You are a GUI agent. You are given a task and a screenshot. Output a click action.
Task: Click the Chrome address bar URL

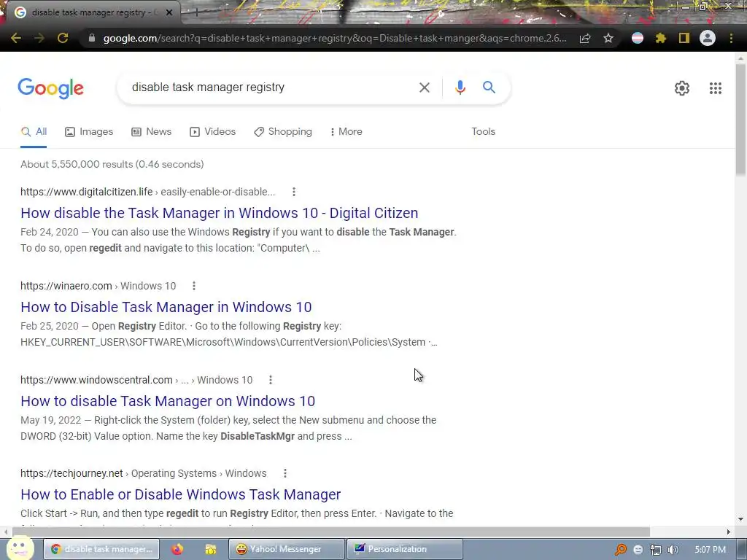335,38
